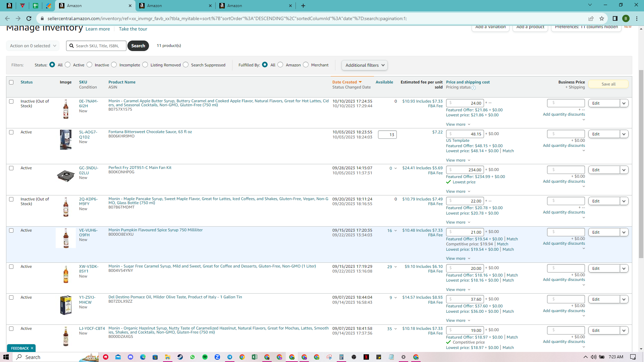Image resolution: width=644 pixels, height=362 pixels.
Task: Select the Monin Pumpkin Spice Syrup row checkbox
Action: click(11, 230)
